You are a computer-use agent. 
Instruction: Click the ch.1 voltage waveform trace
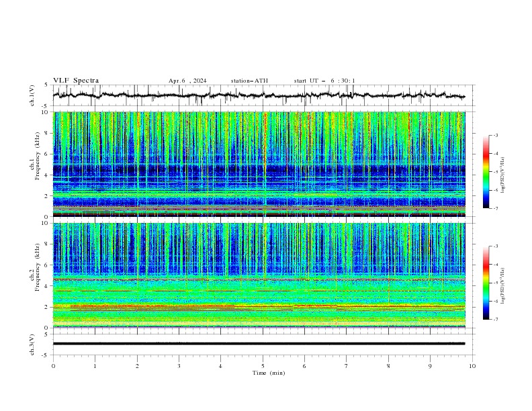point(259,95)
